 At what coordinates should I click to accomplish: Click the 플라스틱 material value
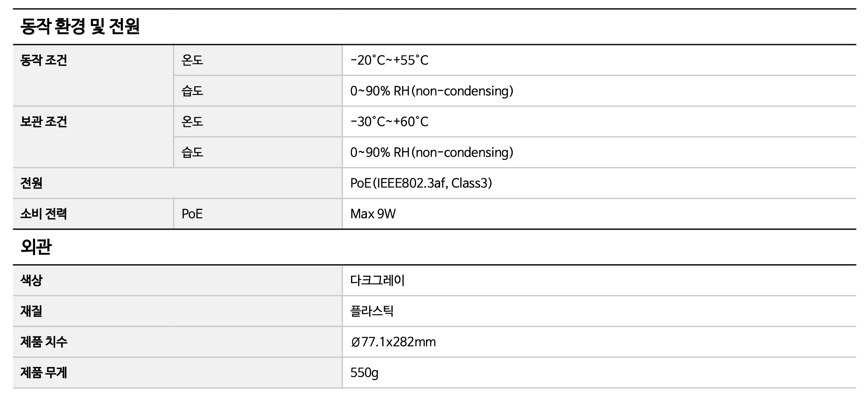point(372,311)
